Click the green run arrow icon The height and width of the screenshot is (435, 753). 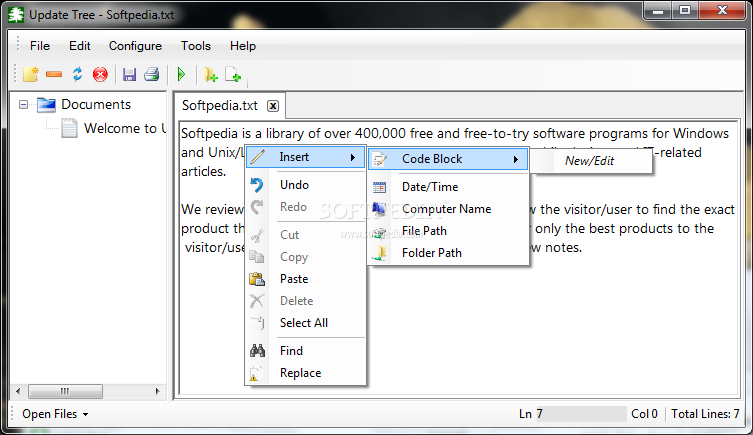click(182, 74)
